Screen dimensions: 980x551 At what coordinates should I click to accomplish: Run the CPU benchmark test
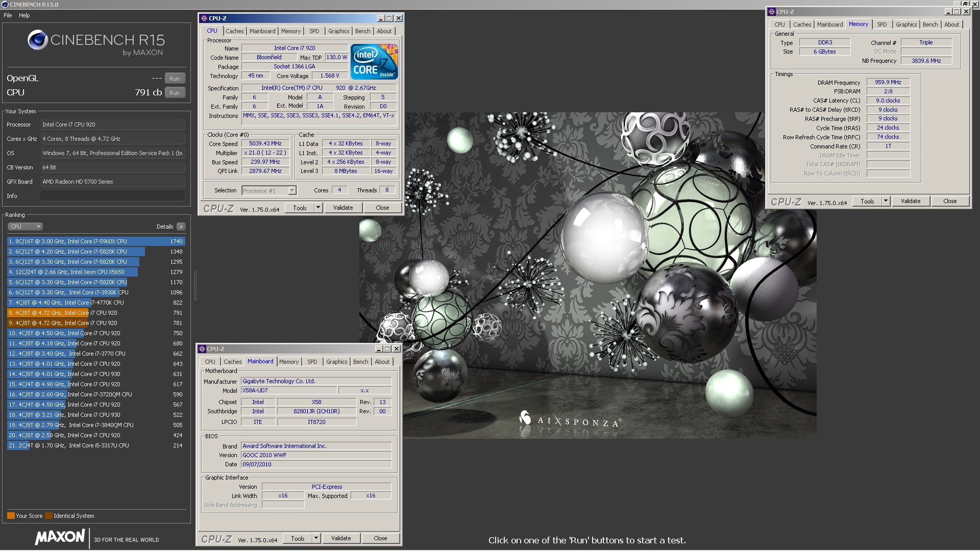tap(175, 93)
